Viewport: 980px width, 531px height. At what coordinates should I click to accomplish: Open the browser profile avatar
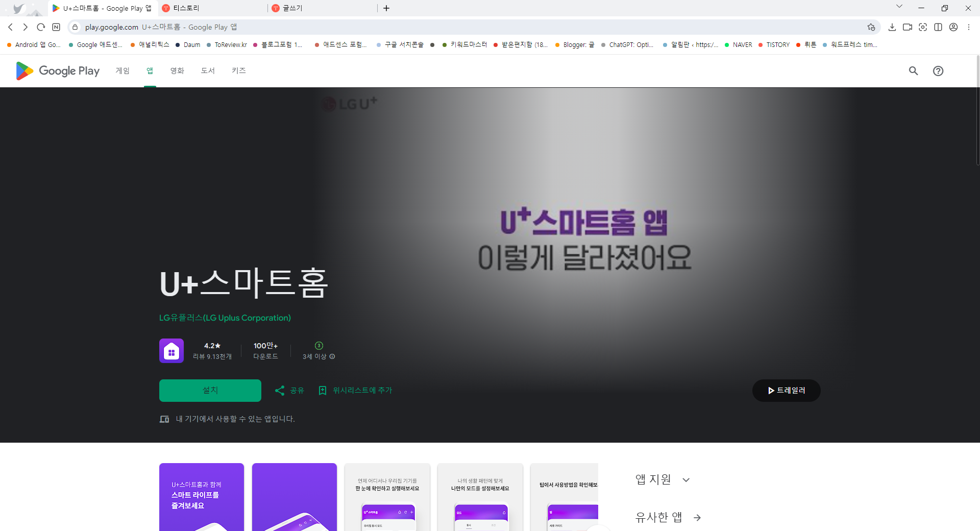[x=953, y=27]
